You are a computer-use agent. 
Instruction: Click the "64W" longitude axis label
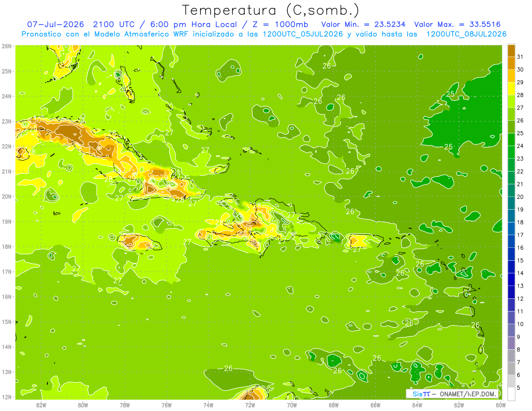pos(417,405)
